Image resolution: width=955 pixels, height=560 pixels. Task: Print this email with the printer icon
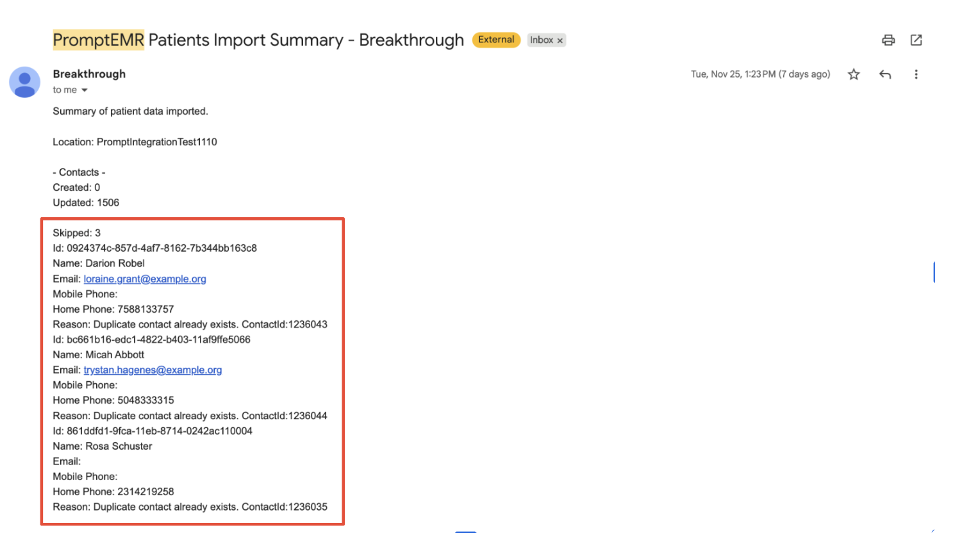point(888,40)
